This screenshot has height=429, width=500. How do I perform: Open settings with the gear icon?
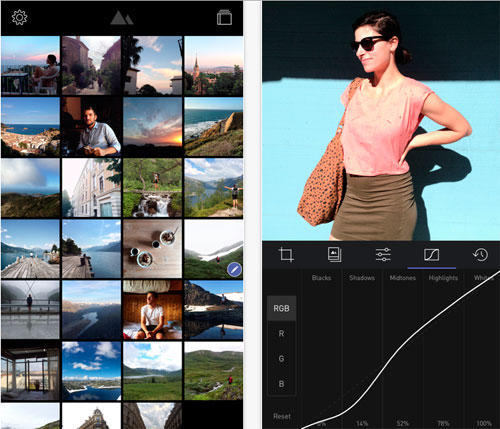click(x=19, y=17)
